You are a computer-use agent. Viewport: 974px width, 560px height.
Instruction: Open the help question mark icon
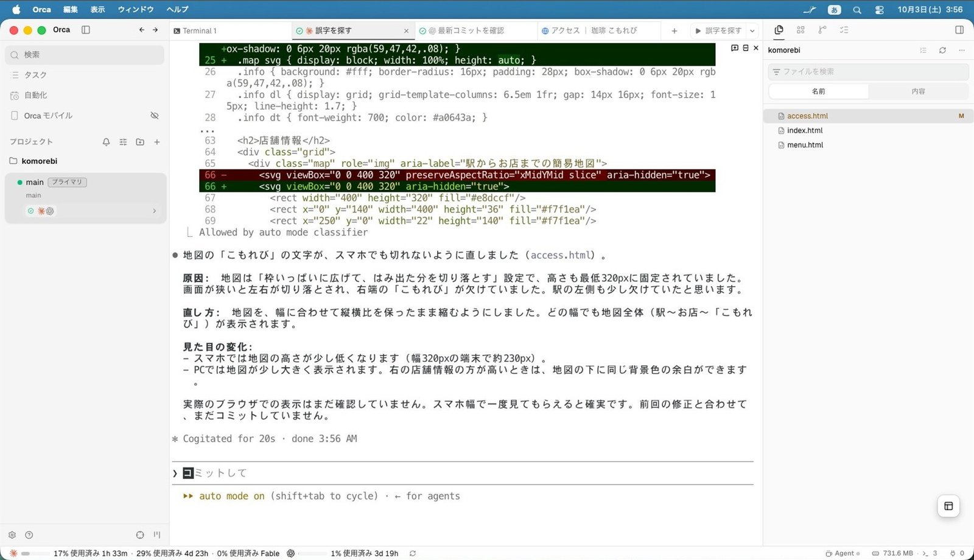(29, 535)
